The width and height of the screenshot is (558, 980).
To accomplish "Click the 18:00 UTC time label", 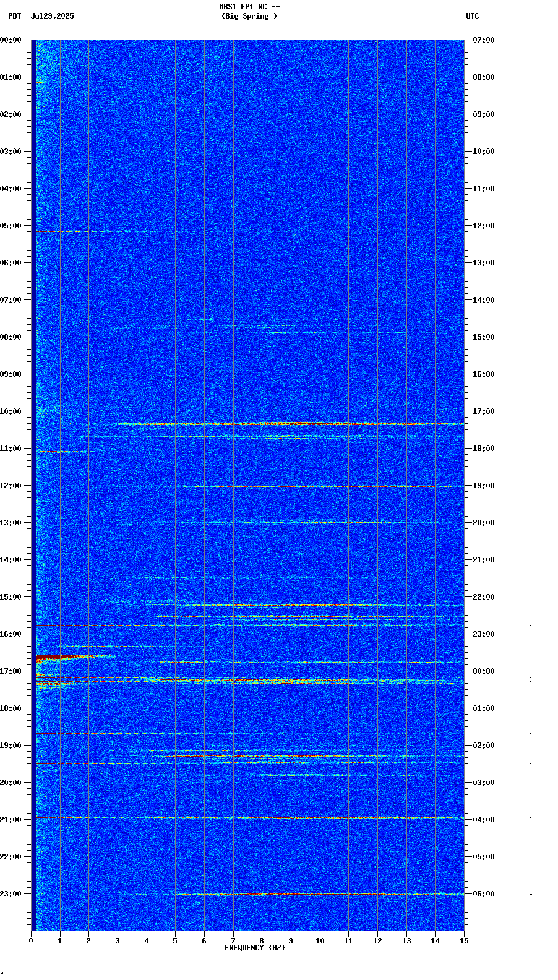I will [484, 449].
